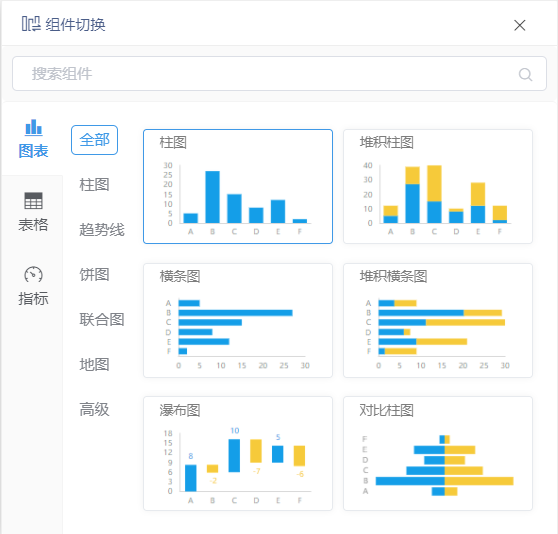This screenshot has width=558, height=534.
Task: Select the 指标 gauge sidebar icon
Action: click(x=33, y=274)
